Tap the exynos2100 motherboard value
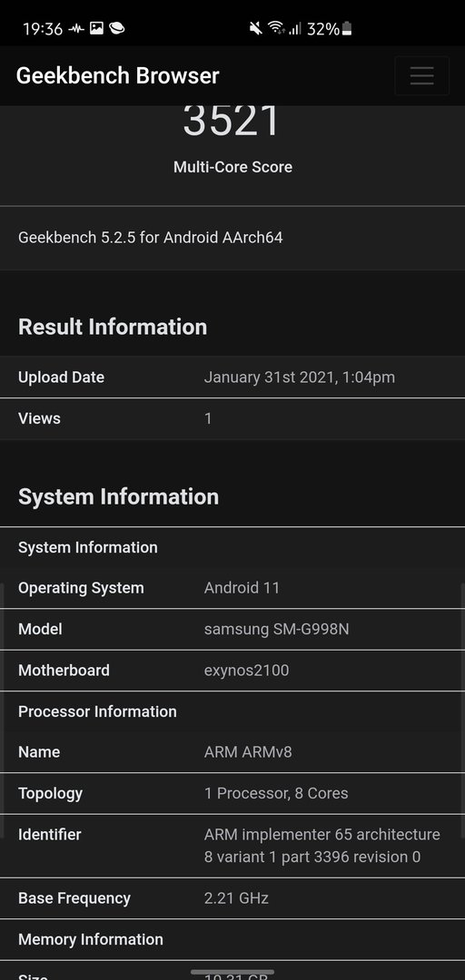This screenshot has width=465, height=980. pos(247,671)
